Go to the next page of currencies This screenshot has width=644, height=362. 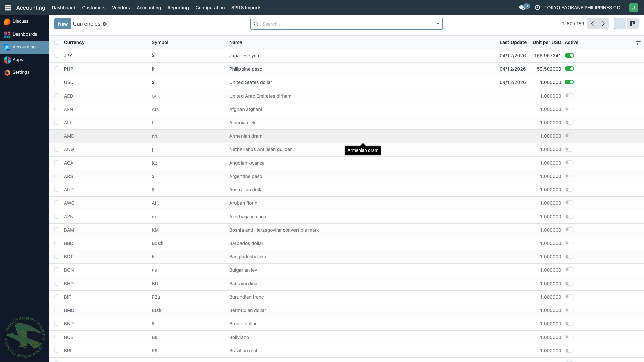tap(603, 24)
